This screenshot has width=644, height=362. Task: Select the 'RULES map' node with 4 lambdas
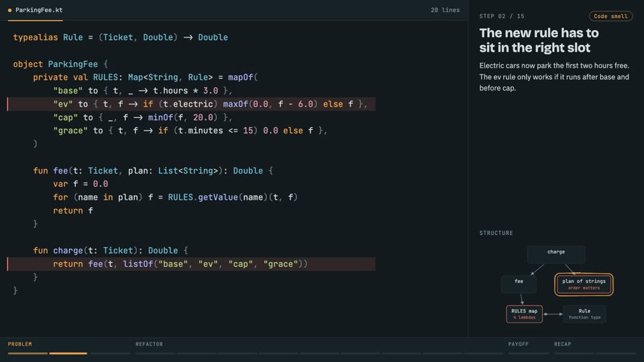point(524,314)
